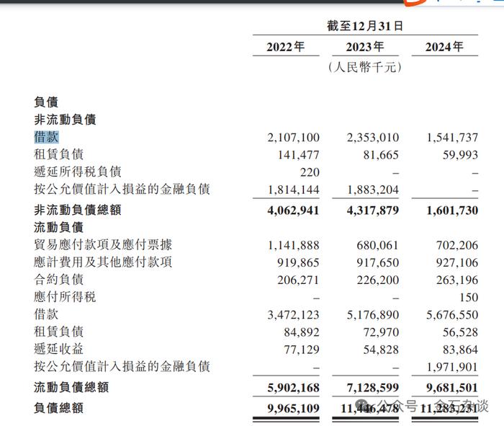Select value 206,271
Image resolution: width=504 pixels, height=426 pixels.
(x=298, y=280)
